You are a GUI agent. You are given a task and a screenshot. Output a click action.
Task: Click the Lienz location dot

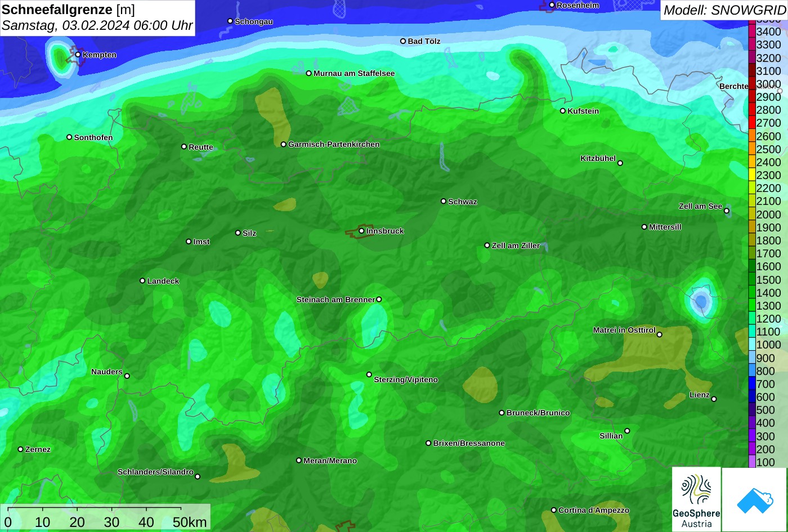[714, 399]
